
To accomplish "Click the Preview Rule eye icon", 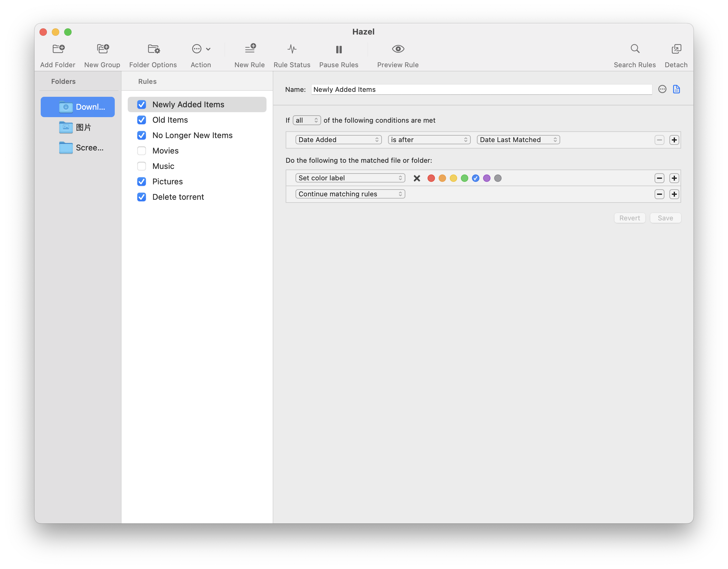I will tap(398, 49).
